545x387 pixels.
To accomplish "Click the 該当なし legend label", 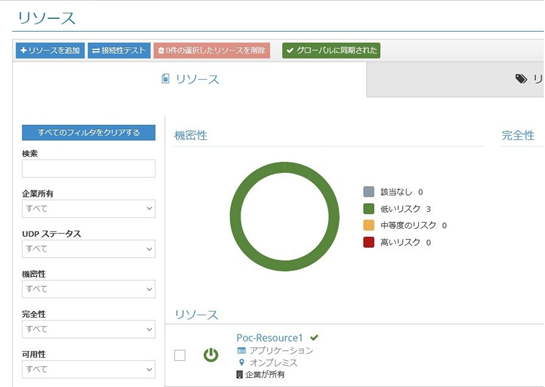I will (x=396, y=192).
